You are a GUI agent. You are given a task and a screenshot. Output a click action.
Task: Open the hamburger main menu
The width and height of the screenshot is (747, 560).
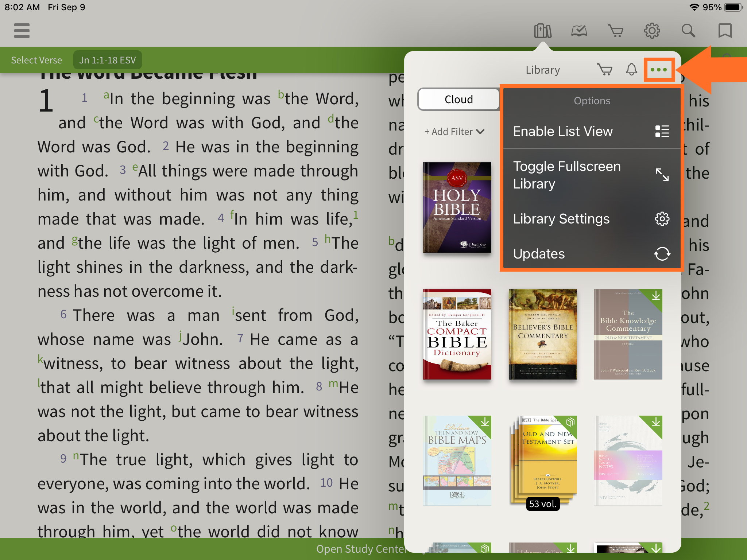[x=22, y=31]
